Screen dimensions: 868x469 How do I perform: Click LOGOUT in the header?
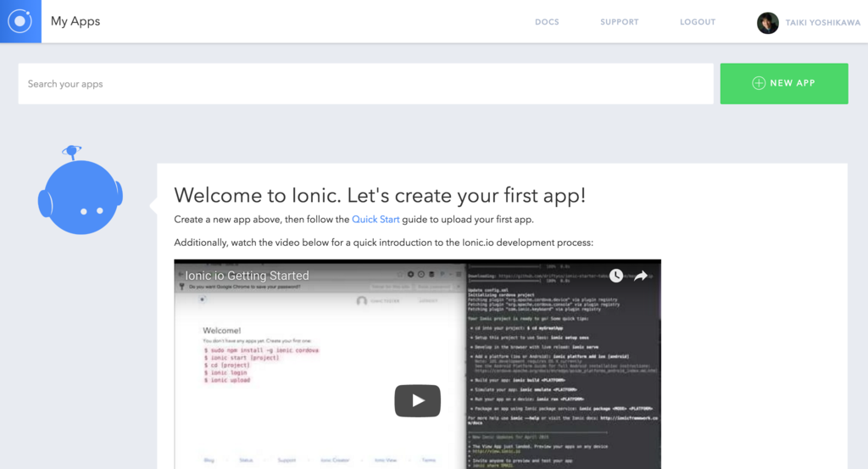tap(698, 22)
